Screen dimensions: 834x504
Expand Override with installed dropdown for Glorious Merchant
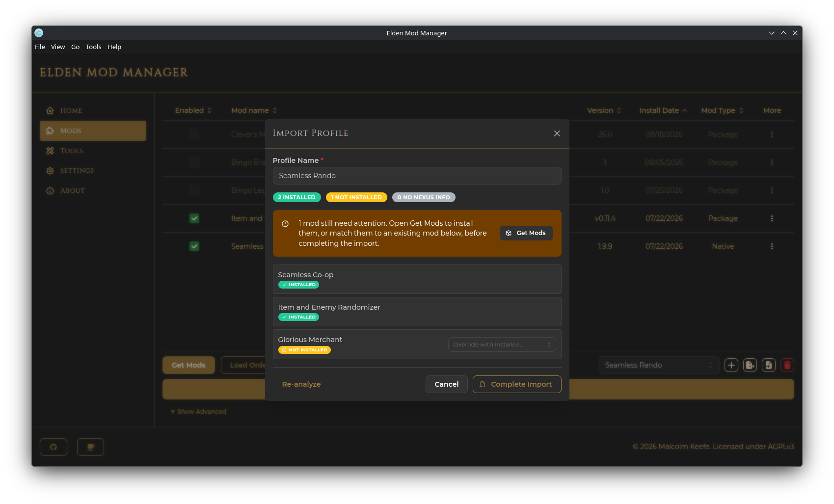502,345
